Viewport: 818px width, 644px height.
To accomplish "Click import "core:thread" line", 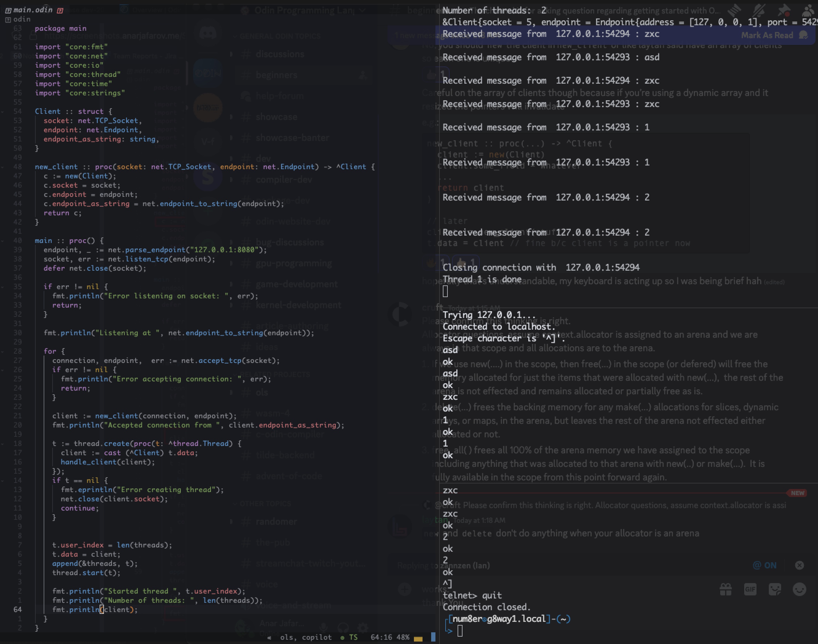I will coord(78,75).
